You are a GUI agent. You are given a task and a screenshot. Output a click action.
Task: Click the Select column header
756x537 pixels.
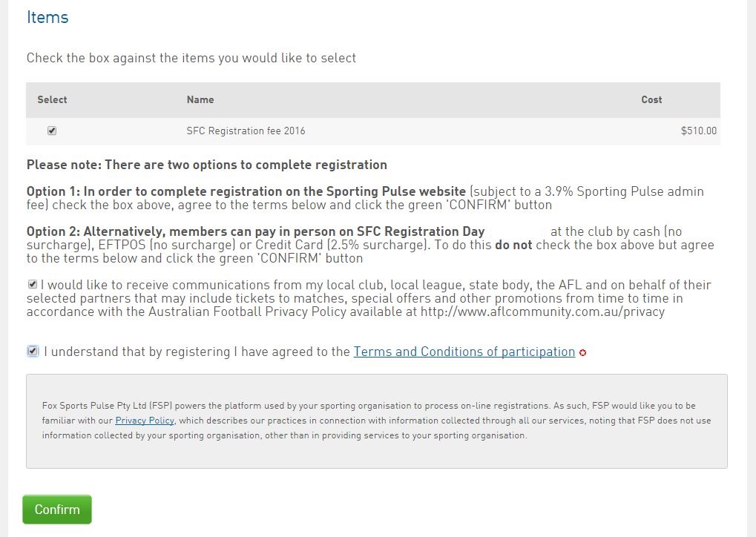click(52, 100)
